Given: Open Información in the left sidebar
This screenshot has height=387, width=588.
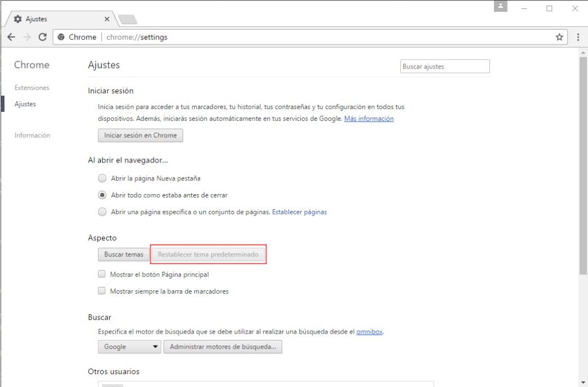Looking at the screenshot, I should click(x=32, y=136).
